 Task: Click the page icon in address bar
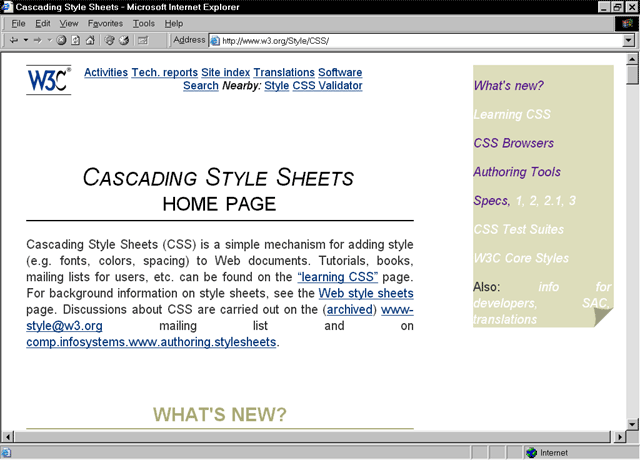point(215,41)
